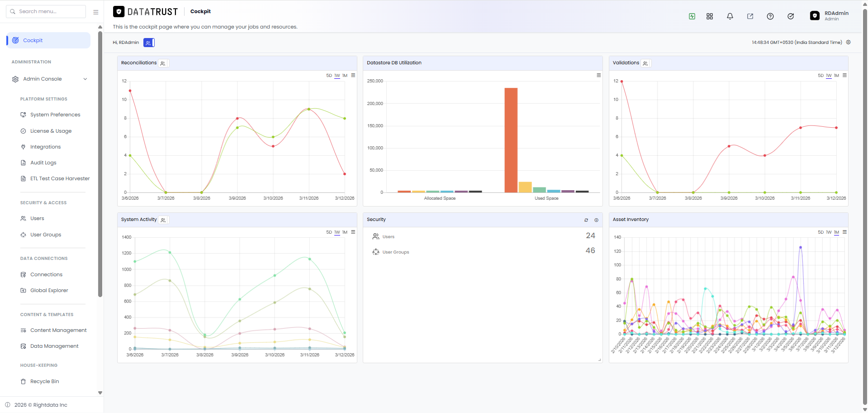Open the help question mark icon

click(770, 16)
